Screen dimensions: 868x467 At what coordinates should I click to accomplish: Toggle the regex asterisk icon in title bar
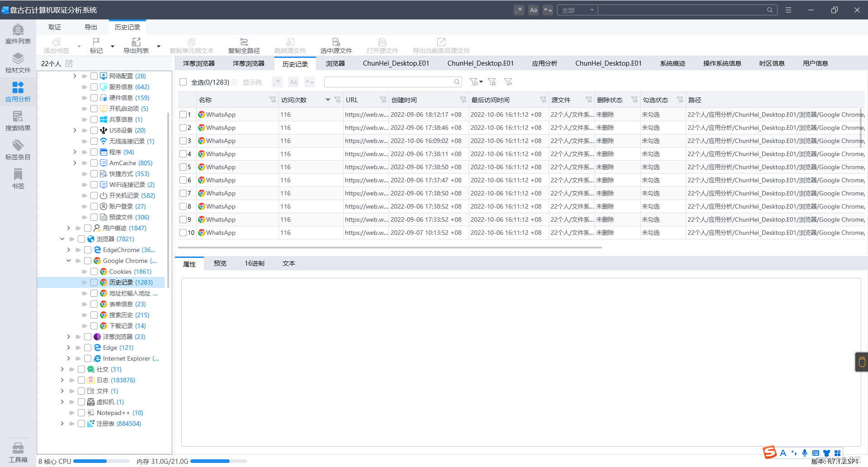click(x=519, y=10)
